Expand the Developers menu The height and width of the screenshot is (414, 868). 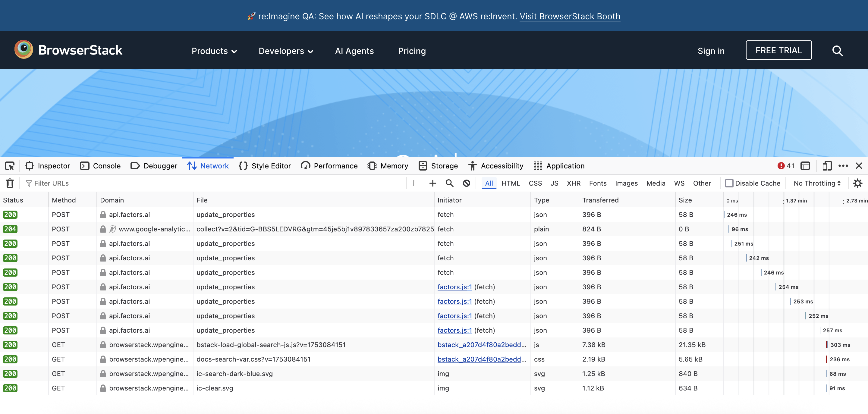(285, 51)
